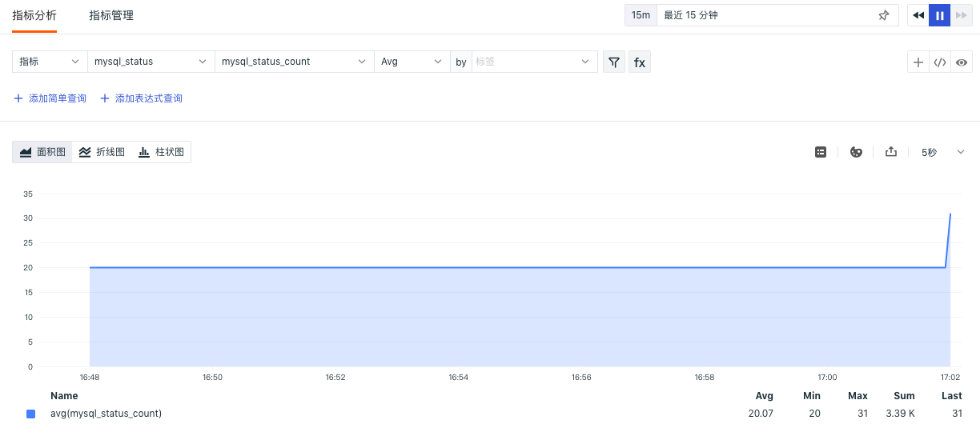Click the blue avg(mysql_status_count) legend swatch
This screenshot has height=436, width=980.
click(30, 414)
